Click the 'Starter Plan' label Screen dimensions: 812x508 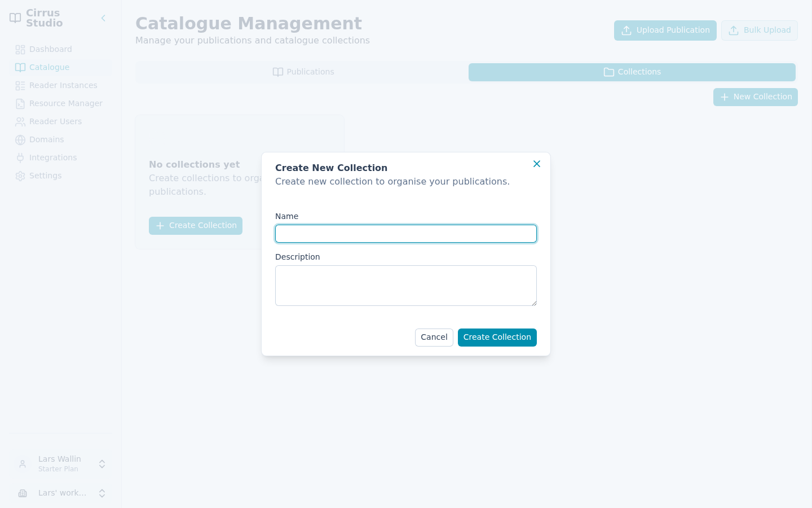point(58,469)
